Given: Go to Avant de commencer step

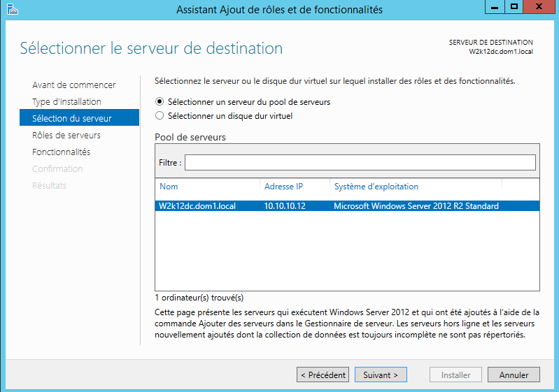Looking at the screenshot, I should click(x=74, y=85).
